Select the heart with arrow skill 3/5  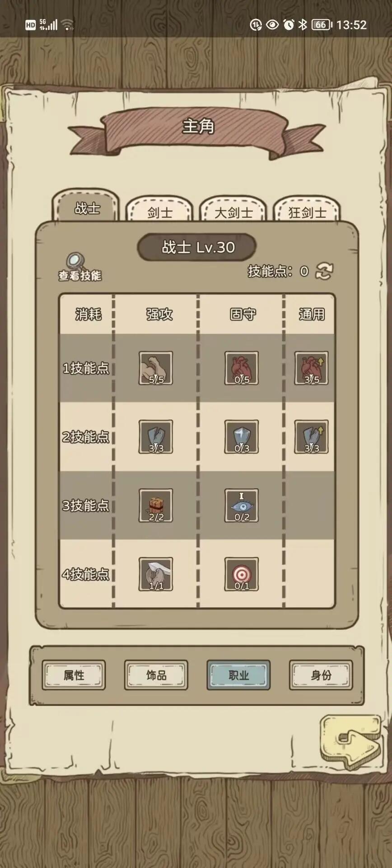click(x=312, y=368)
